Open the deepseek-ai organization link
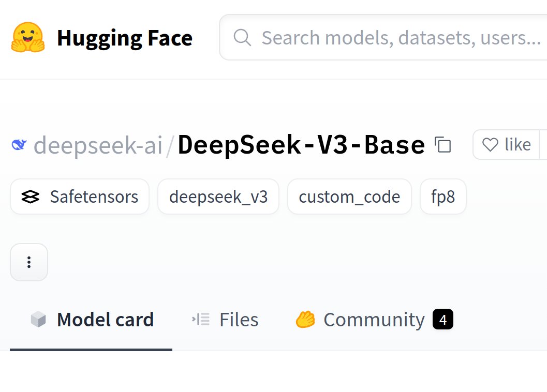Screen dimensions: 547x392 98,145
